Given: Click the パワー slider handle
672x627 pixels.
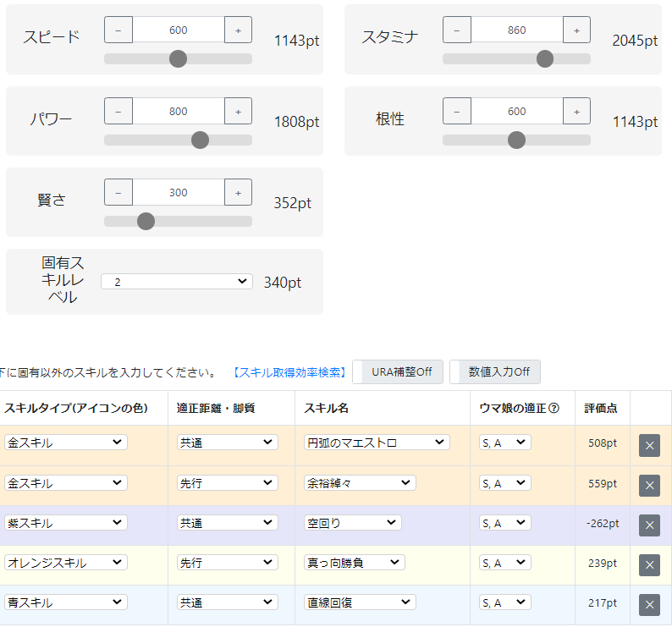Looking at the screenshot, I should (x=200, y=140).
